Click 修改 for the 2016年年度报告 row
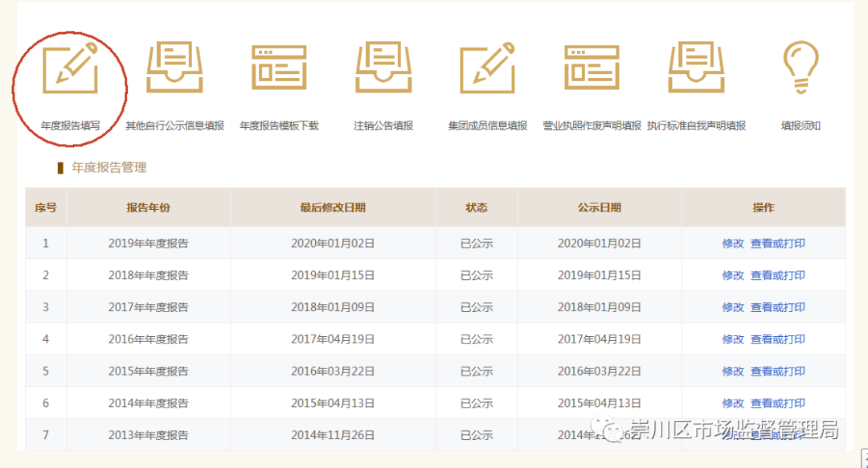This screenshot has width=868, height=468. click(733, 339)
